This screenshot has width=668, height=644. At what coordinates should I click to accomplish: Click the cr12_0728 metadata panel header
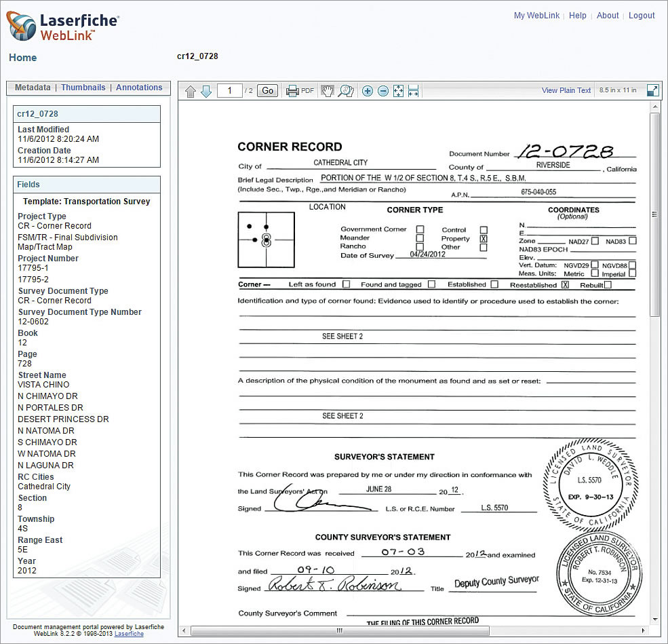pyautogui.click(x=87, y=114)
